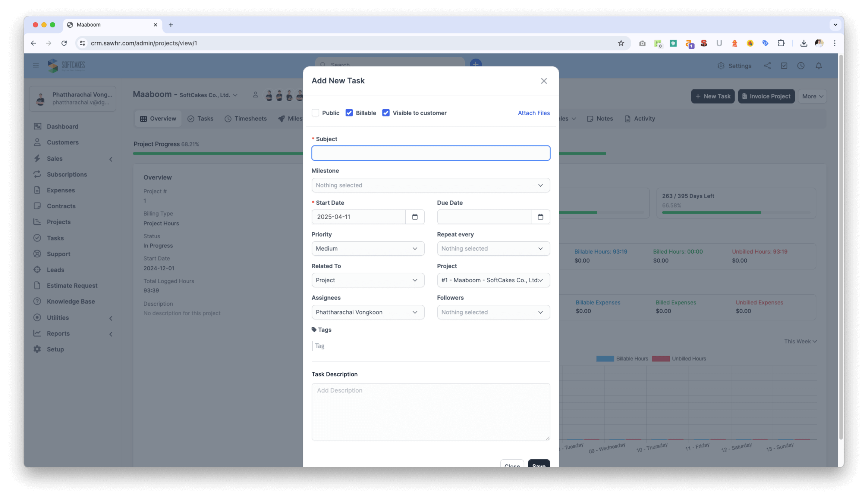The width and height of the screenshot is (868, 499).
Task: Click the Tag input field
Action: pyautogui.click(x=431, y=346)
